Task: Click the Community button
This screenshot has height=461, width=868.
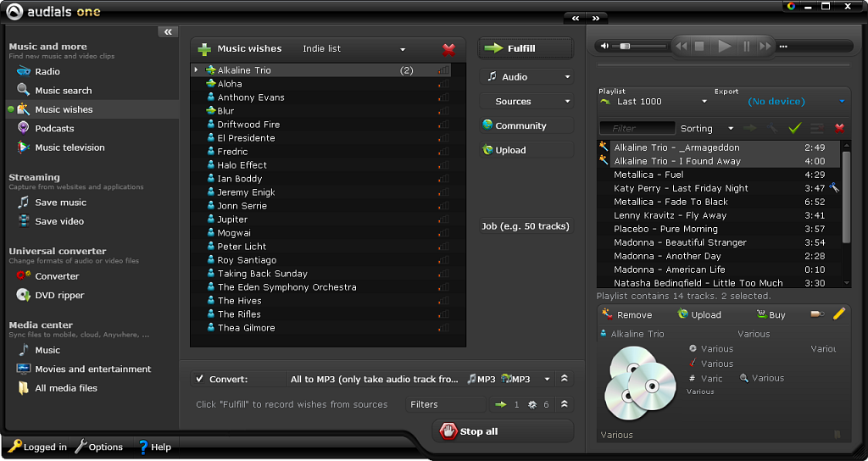Action: [x=526, y=125]
